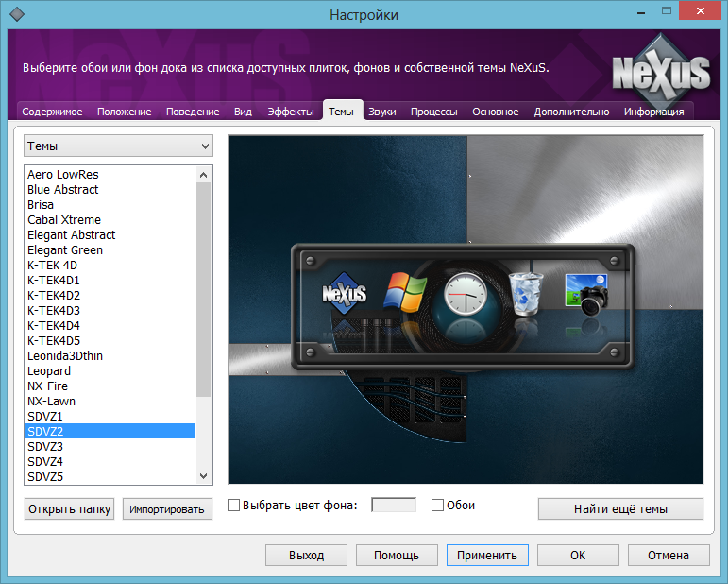Select 'K-TEK 4D' theme
This screenshot has width=728, height=584.
110,265
